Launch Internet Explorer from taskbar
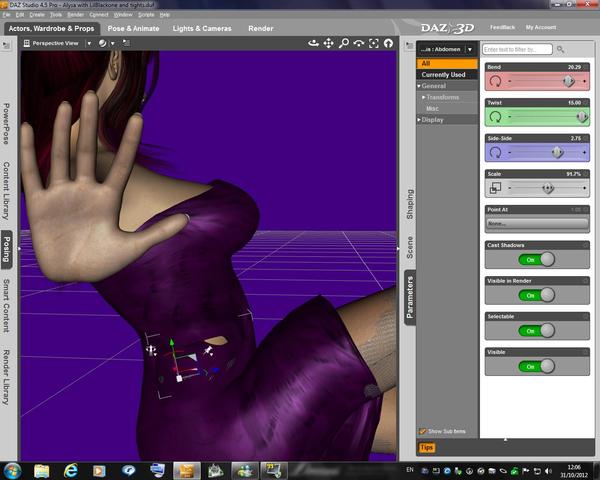The height and width of the screenshot is (480, 600). [x=70, y=471]
